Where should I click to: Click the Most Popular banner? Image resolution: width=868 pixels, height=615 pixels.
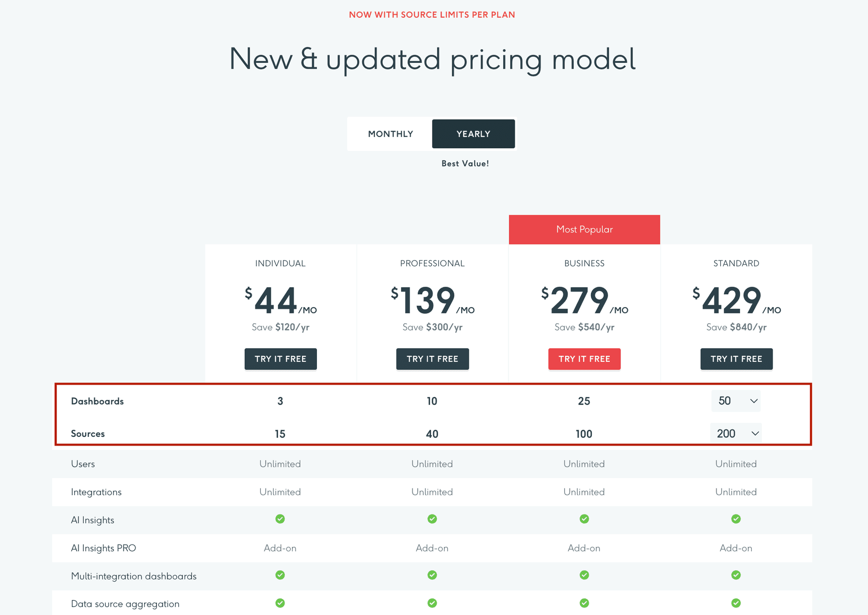pyautogui.click(x=584, y=229)
